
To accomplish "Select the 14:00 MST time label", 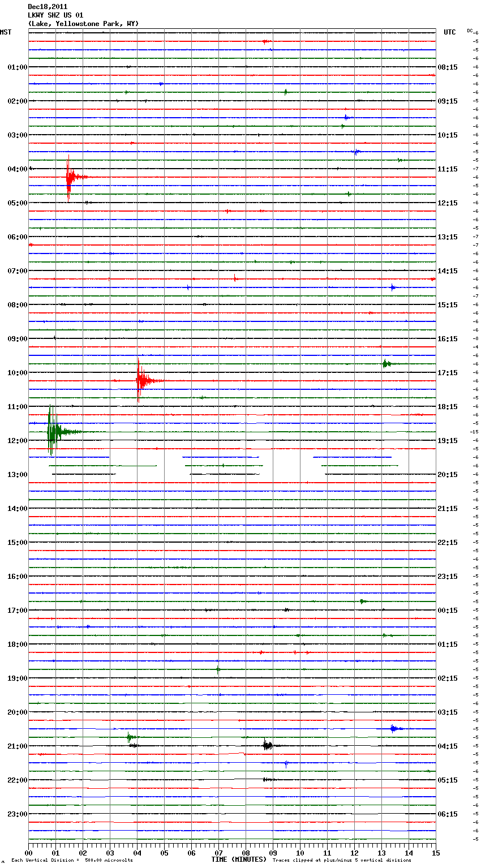I will point(17,509).
